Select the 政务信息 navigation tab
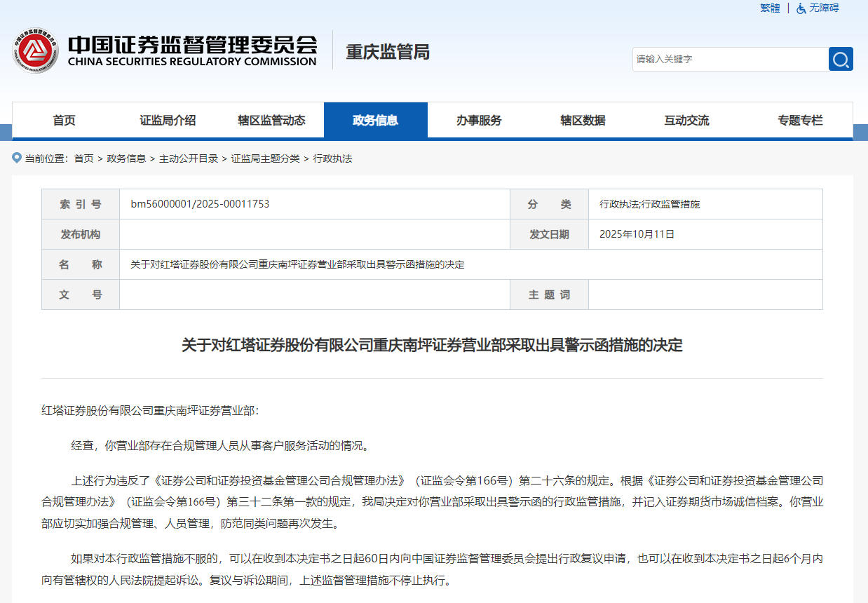This screenshot has height=603, width=868. (375, 121)
